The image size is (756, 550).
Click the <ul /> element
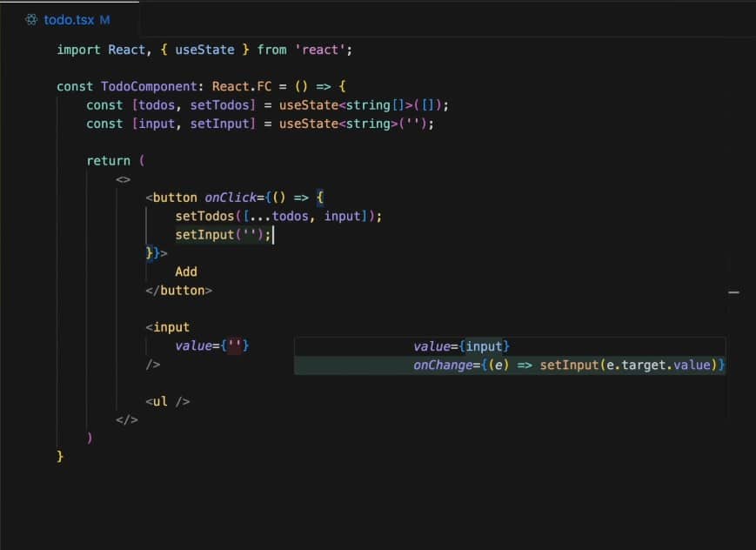[168, 401]
